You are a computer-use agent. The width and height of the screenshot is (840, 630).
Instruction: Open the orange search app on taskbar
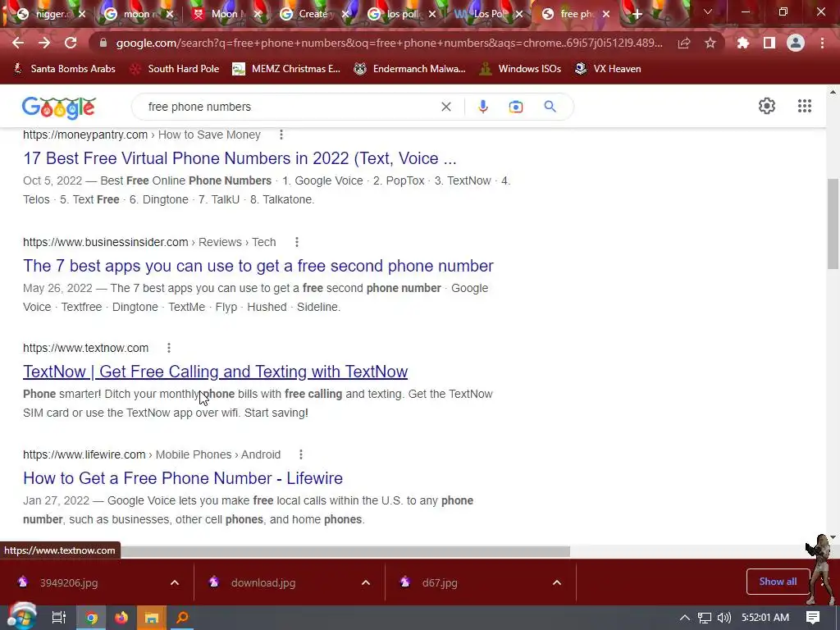point(182,618)
